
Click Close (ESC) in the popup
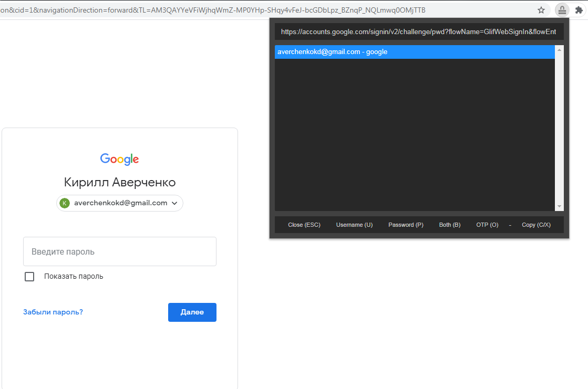304,225
